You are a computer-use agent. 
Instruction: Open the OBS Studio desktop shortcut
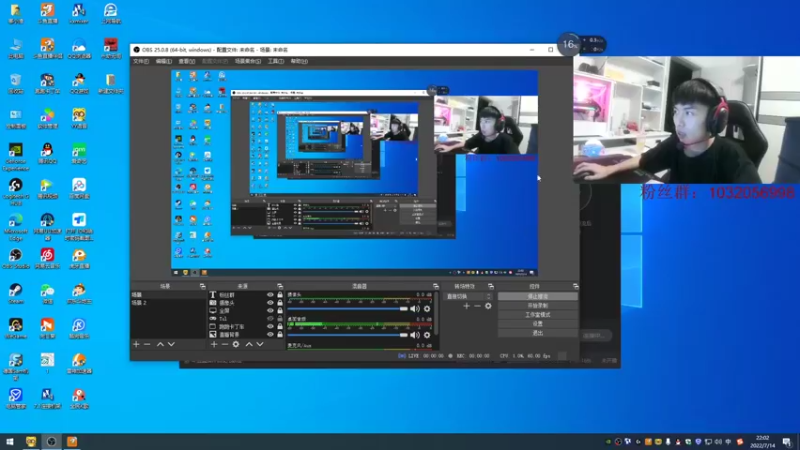click(15, 259)
